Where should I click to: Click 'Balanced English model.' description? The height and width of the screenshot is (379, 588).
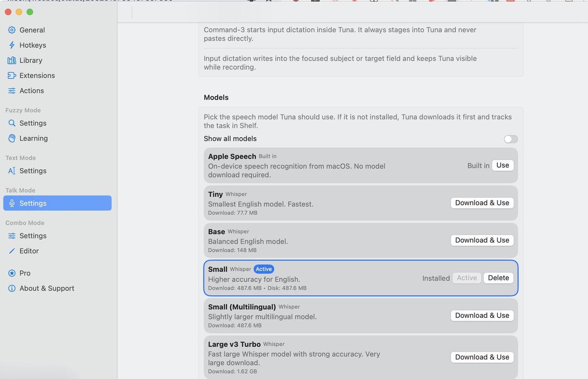click(248, 241)
